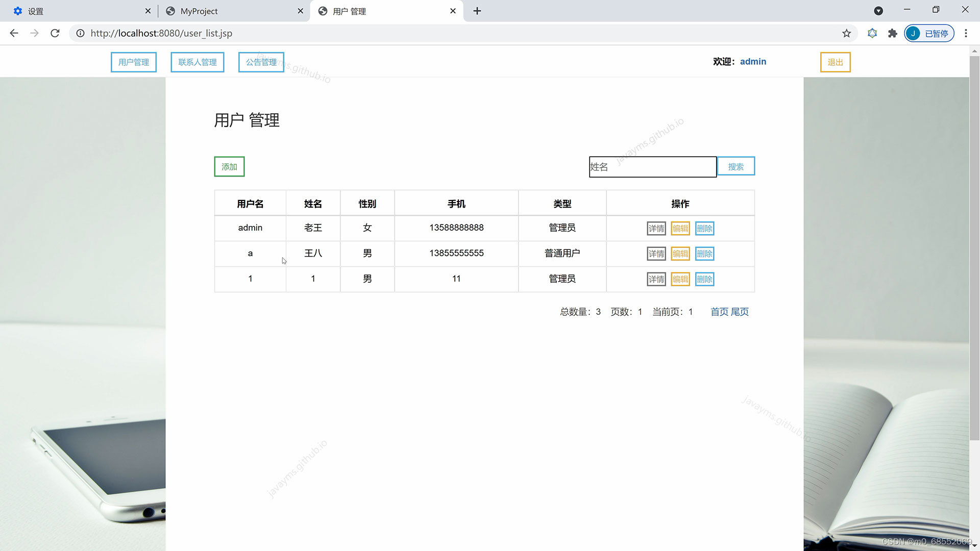Click the browser reload icon
Viewport: 980px width, 551px height.
point(55,33)
